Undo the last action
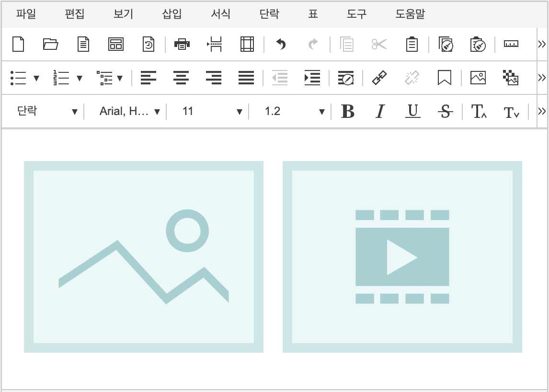The image size is (549, 392). tap(281, 44)
